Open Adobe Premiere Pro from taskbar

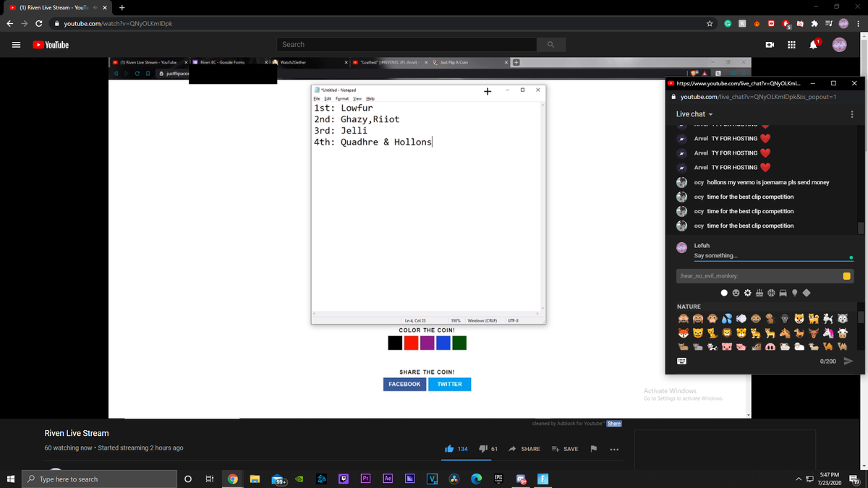tap(366, 479)
